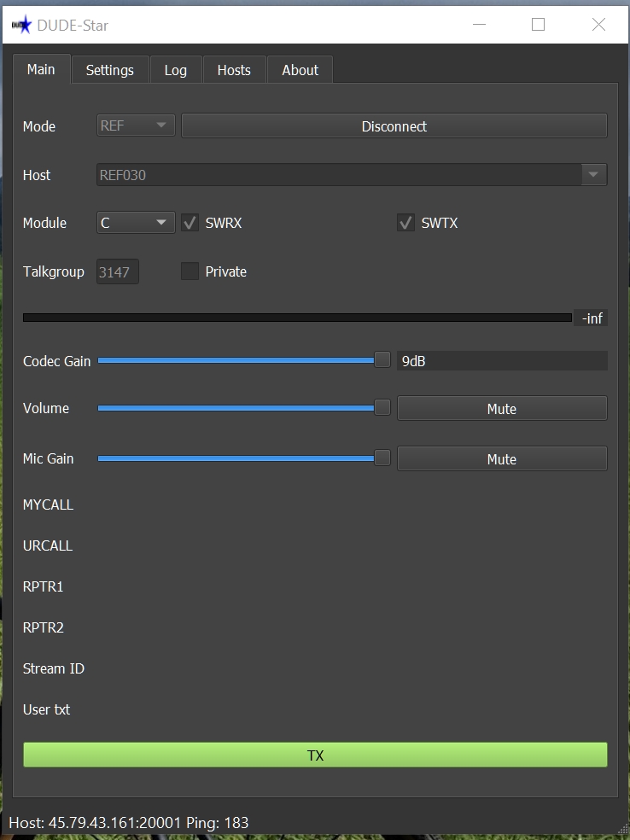The image size is (630, 840).
Task: Click the DUDE-Star app logo icon
Action: click(21, 25)
